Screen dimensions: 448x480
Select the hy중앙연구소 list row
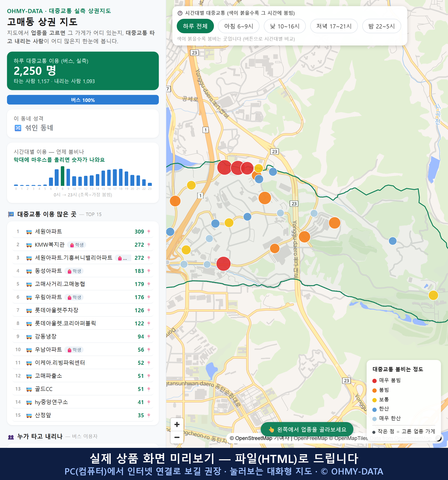point(83,402)
